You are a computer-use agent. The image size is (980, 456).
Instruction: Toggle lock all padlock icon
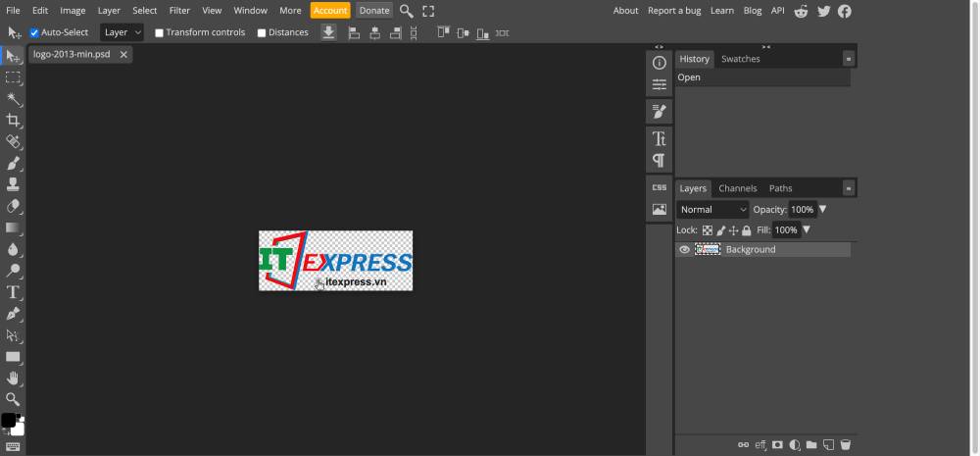(746, 230)
